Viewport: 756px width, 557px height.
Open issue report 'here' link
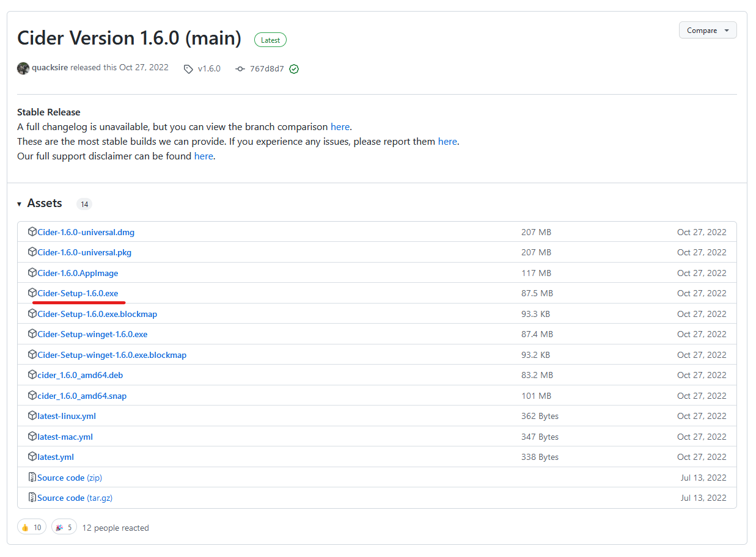(x=447, y=141)
